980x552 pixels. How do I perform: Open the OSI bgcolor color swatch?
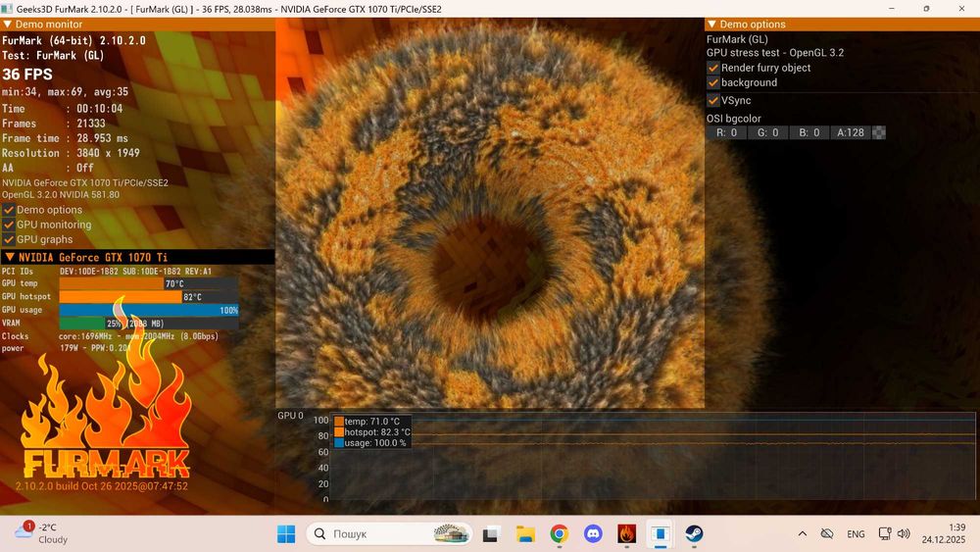click(879, 132)
